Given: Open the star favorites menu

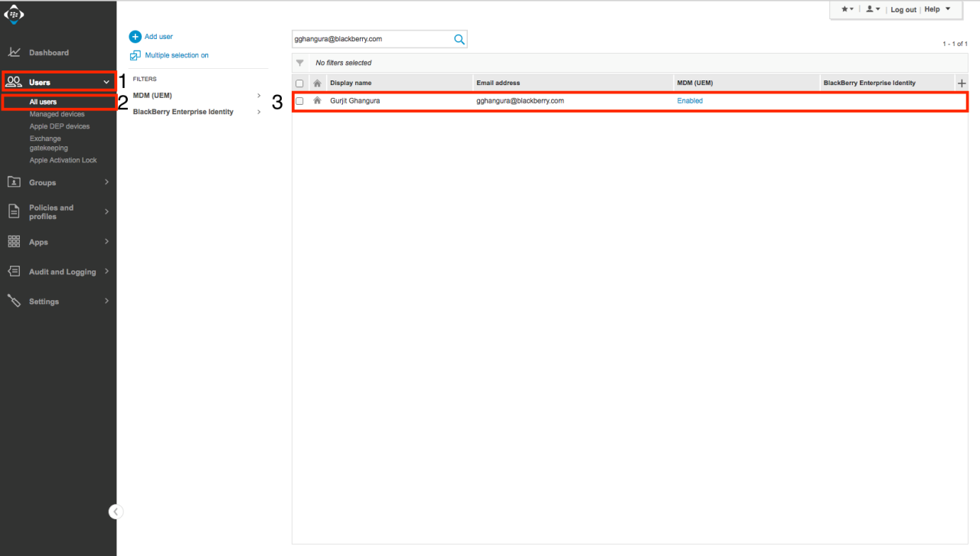Looking at the screenshot, I should click(848, 9).
